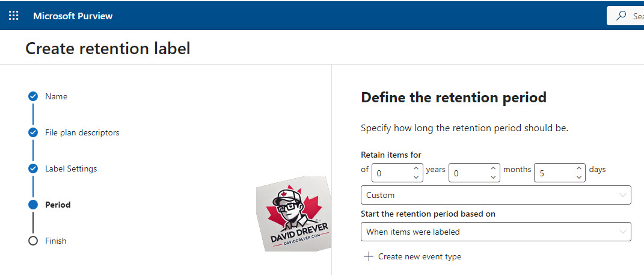Select the Create new event type link
This screenshot has height=275, width=644.
pos(419,256)
